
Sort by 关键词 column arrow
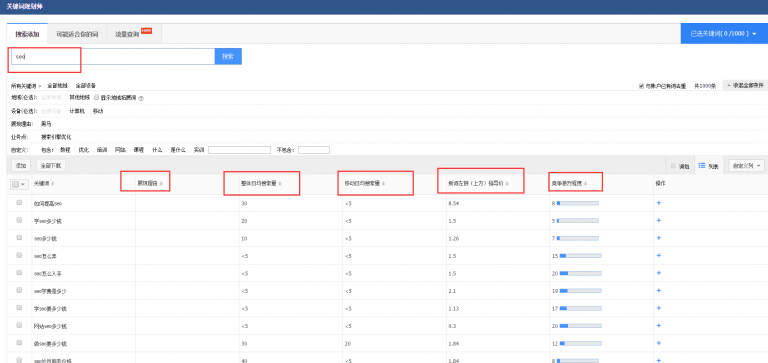(53, 184)
